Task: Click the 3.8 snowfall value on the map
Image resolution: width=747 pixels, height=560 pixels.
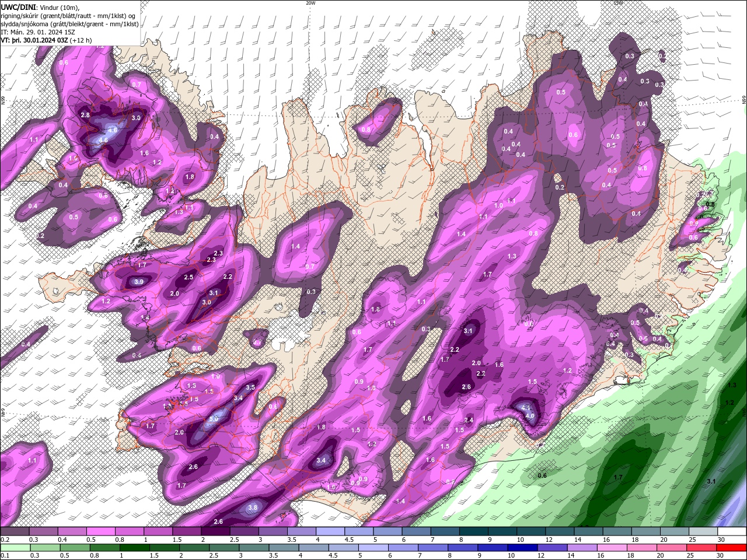Action: (x=252, y=508)
